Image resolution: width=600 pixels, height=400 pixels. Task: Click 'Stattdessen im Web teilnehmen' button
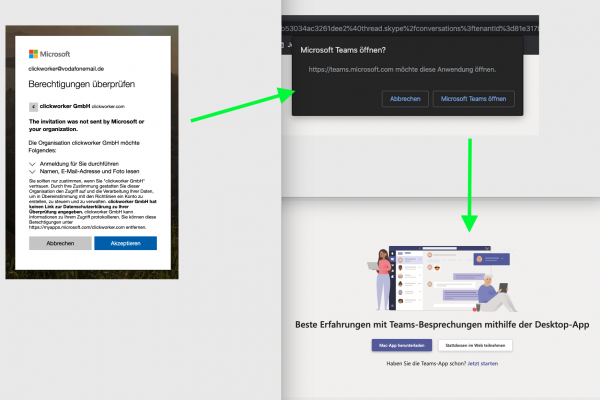475,345
